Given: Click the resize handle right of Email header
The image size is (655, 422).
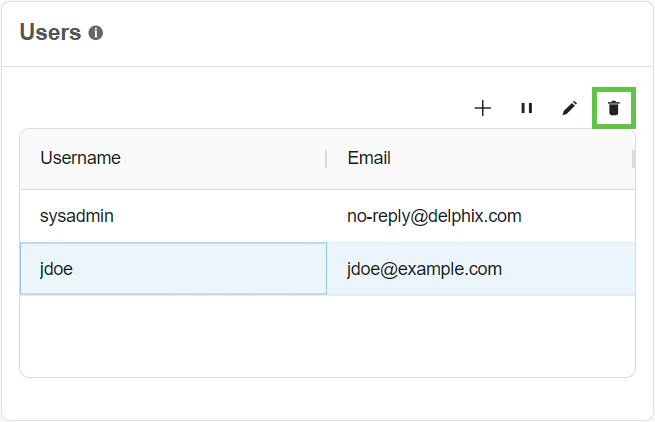Looking at the screenshot, I should pyautogui.click(x=632, y=159).
